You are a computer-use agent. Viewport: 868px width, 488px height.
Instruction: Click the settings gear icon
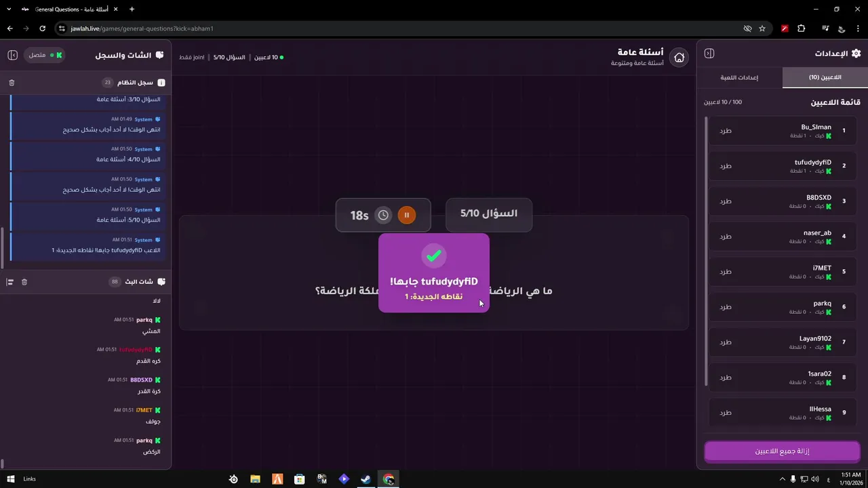[x=856, y=54]
